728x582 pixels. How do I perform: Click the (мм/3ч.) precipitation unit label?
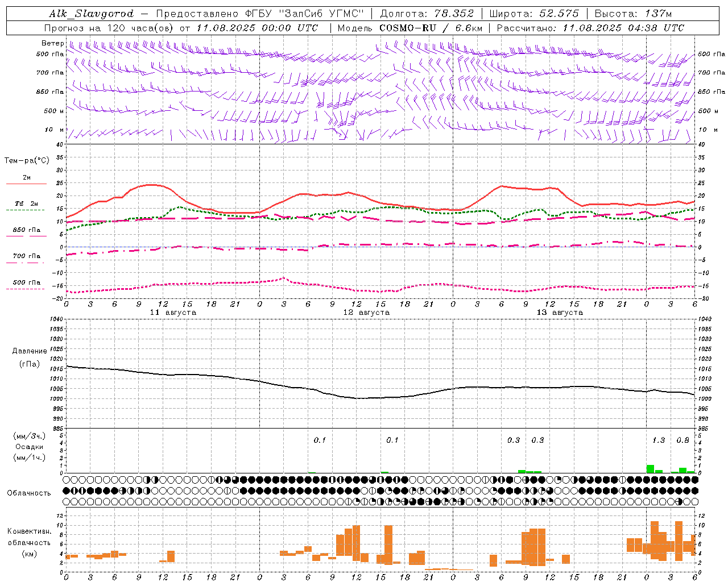tap(29, 436)
